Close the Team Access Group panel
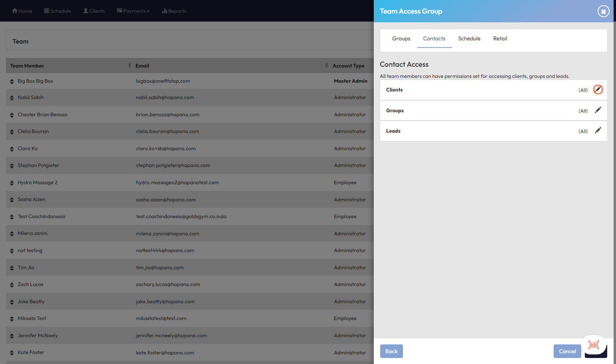 click(x=603, y=11)
